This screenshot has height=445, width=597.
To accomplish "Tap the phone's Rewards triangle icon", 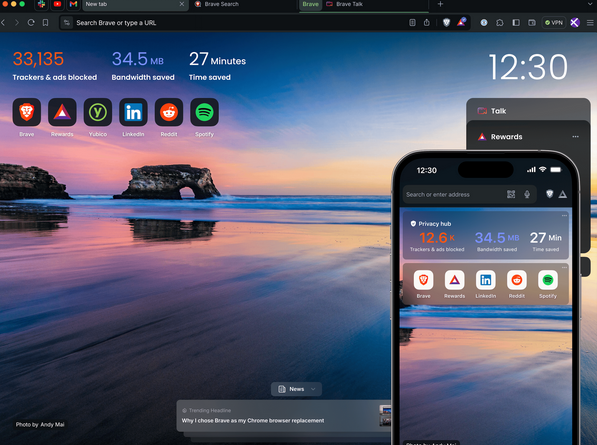I will tap(563, 195).
